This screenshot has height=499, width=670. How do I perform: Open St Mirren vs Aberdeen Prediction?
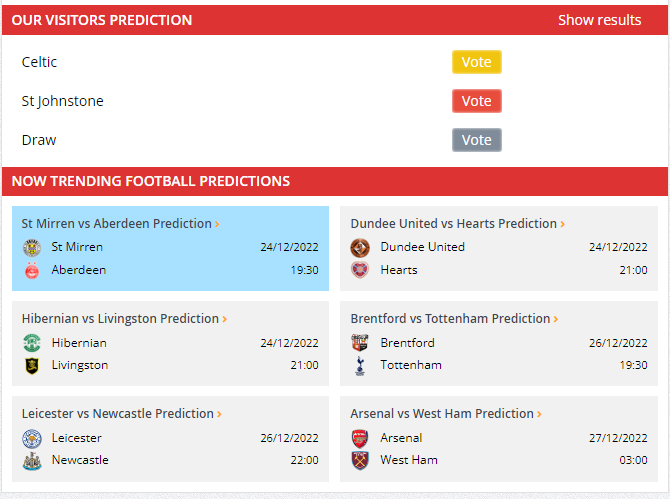pos(120,223)
